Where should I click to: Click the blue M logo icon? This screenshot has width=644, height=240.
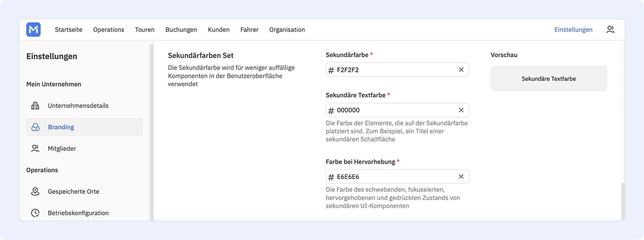pos(33,30)
